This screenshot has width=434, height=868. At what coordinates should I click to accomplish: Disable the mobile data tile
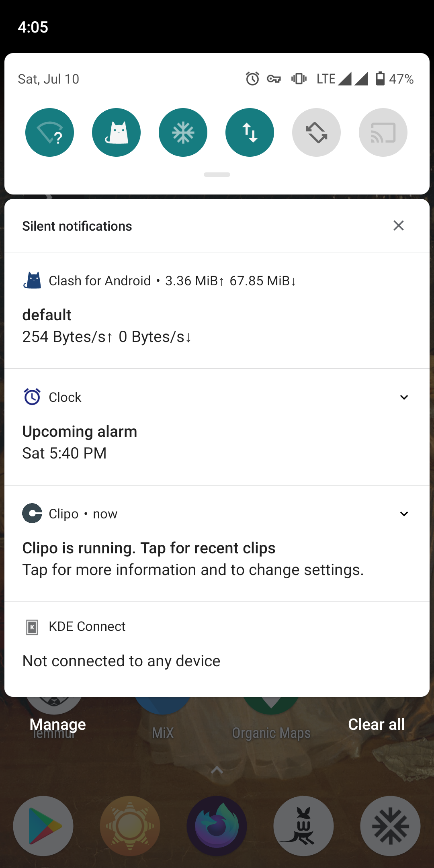coord(250,133)
